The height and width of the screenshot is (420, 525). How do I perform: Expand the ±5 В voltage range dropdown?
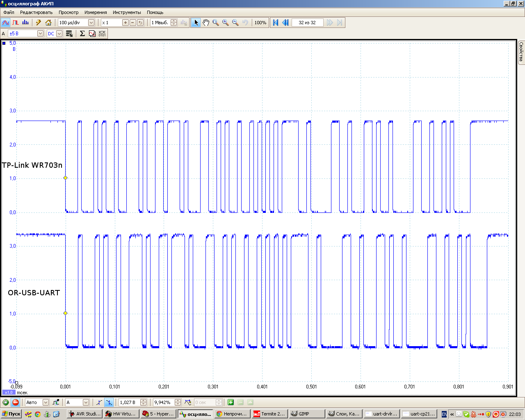click(x=40, y=34)
